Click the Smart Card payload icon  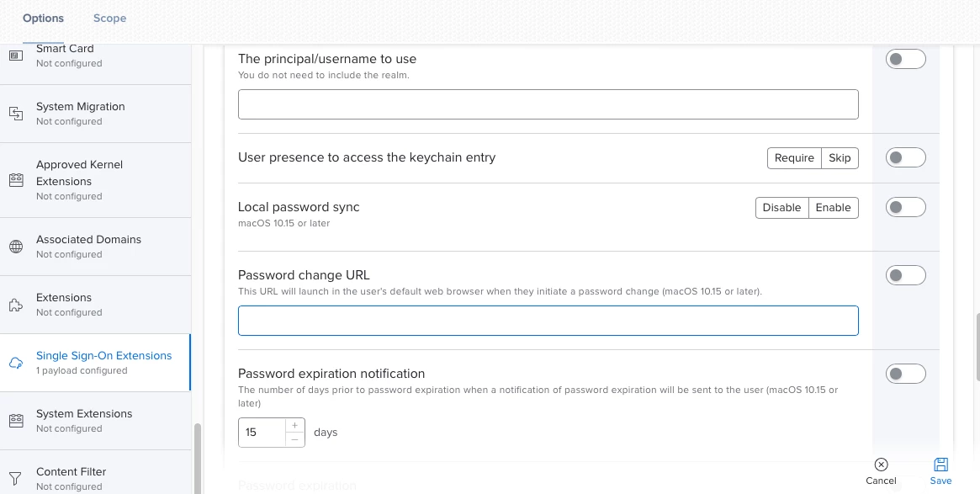point(15,56)
